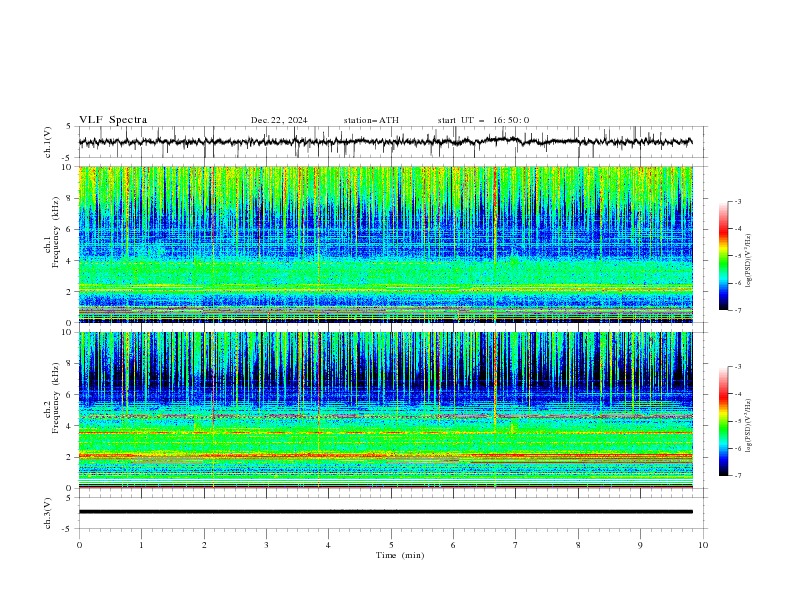
Task: Click '-7' on the ch.2 color bar
Action: click(737, 476)
